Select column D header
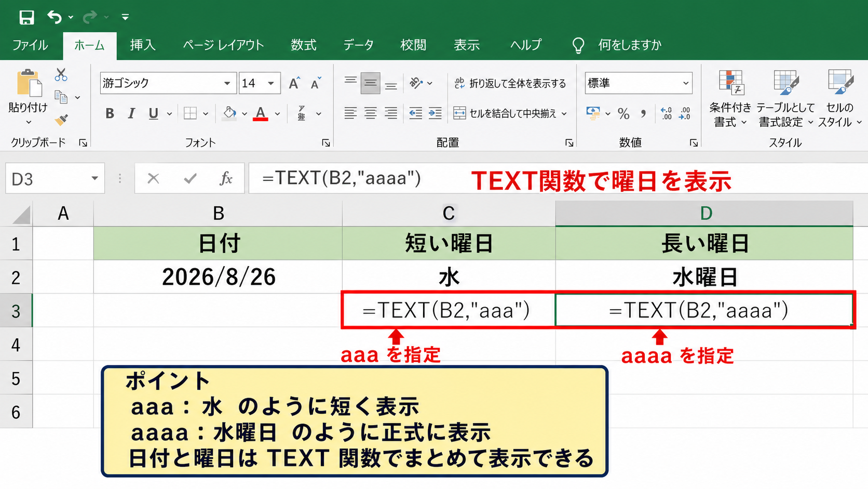The height and width of the screenshot is (489, 868). 704,213
